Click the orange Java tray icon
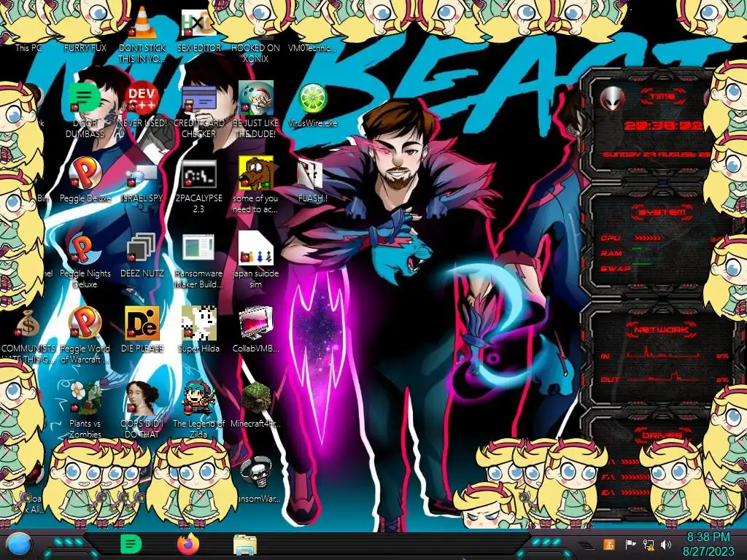747x560 pixels. (608, 544)
